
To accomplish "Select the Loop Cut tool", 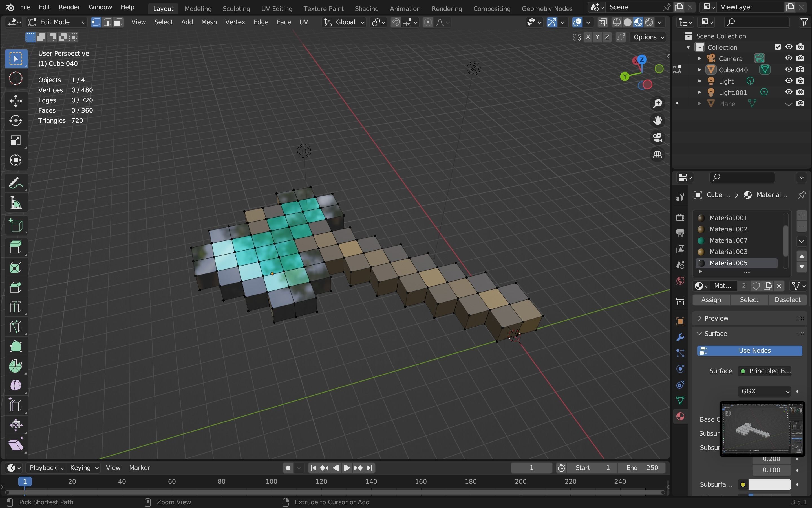I will (16, 307).
